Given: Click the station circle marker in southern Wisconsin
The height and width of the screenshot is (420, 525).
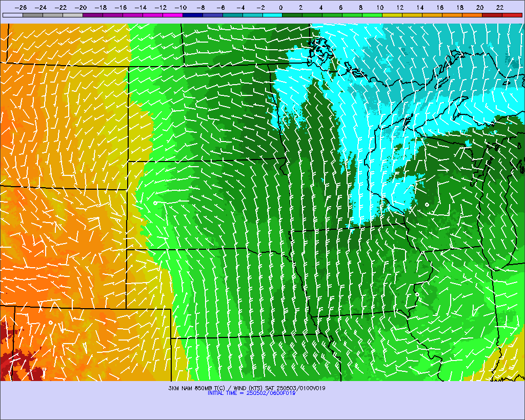Looking at the screenshot, I should pyautogui.click(x=427, y=204).
